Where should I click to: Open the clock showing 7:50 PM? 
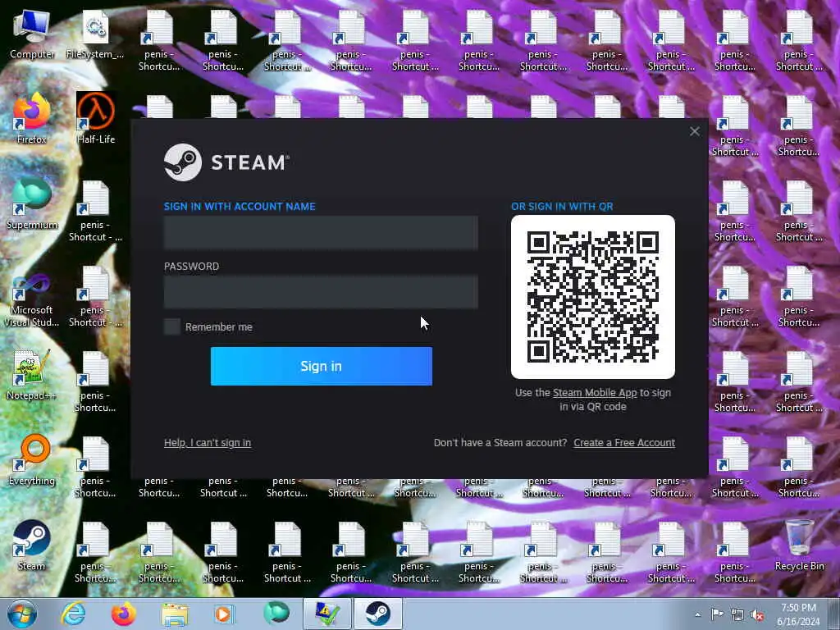coord(798,614)
